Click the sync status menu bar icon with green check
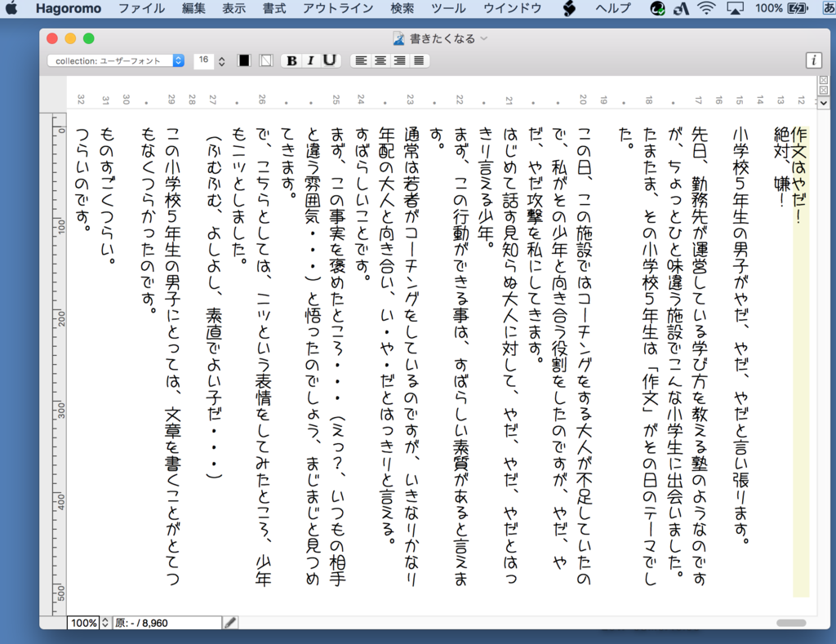This screenshot has height=644, width=836. (x=657, y=8)
